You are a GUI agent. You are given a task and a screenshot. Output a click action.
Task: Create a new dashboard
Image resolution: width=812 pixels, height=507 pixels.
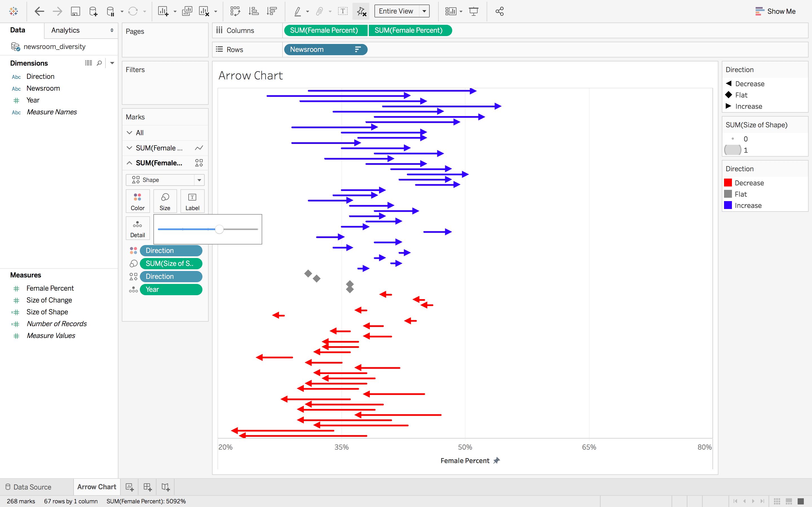pos(148,486)
